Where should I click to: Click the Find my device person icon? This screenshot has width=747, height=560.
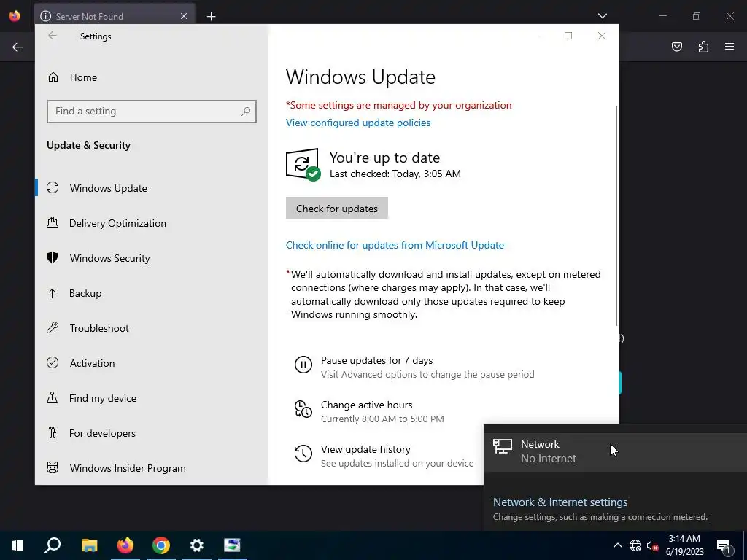click(x=53, y=397)
